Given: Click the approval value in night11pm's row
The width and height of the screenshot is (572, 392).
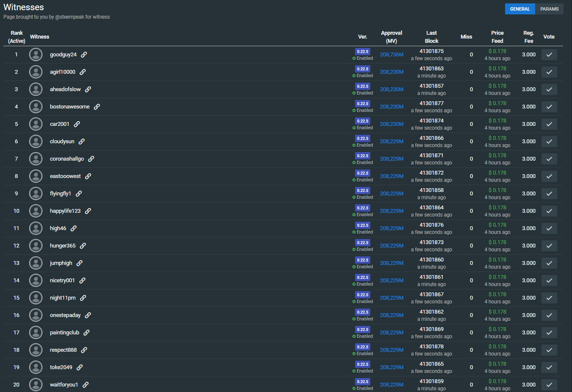Looking at the screenshot, I should 392,298.
